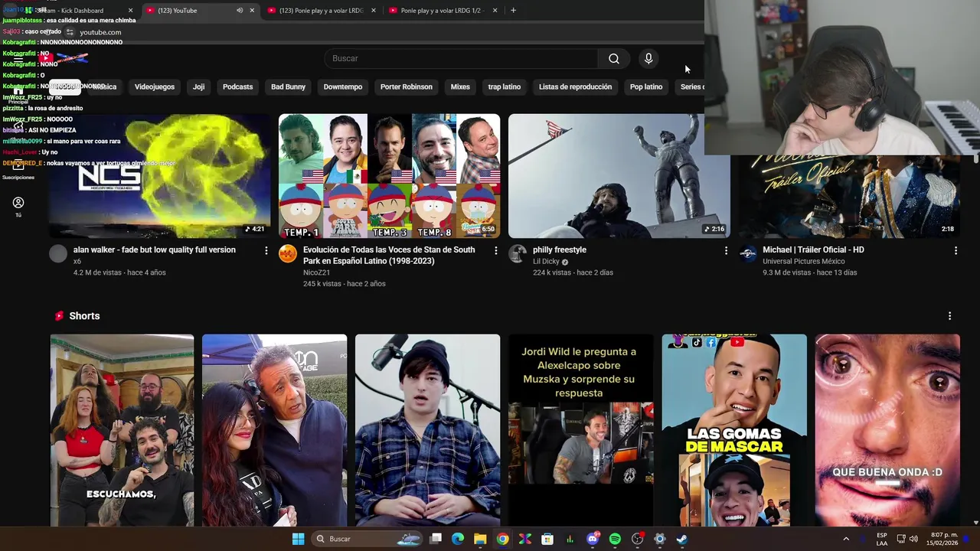
Task: Click NicoZ21 channel avatar
Action: click(288, 254)
